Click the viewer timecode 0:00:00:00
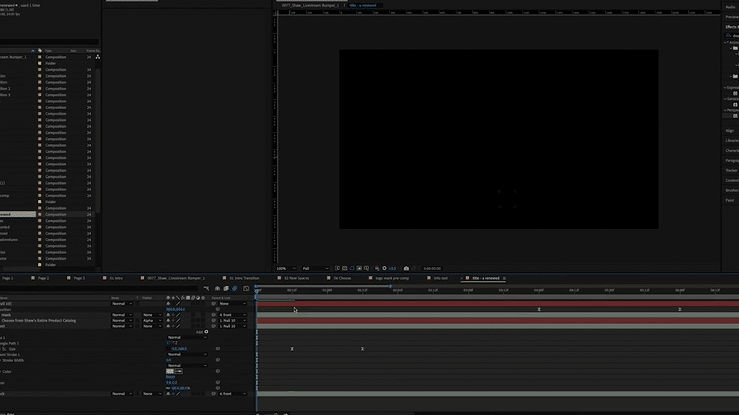739x415 pixels. tap(432, 269)
